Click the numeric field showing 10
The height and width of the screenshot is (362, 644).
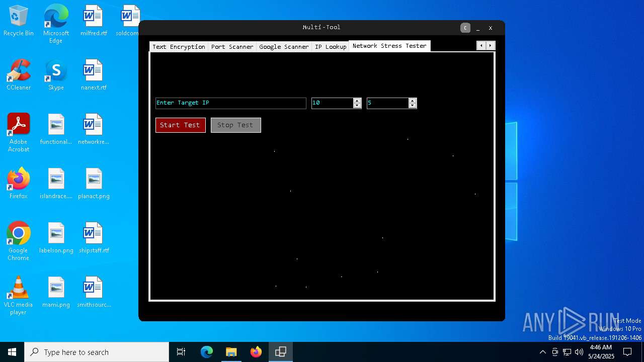(x=332, y=103)
